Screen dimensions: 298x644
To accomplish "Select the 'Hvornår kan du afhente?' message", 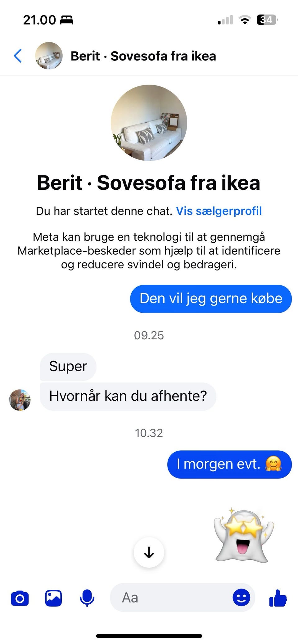I will (128, 396).
